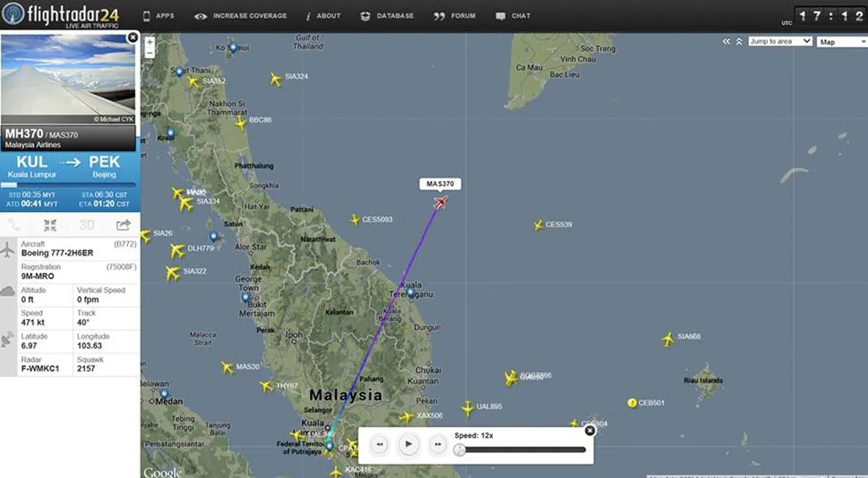This screenshot has height=478, width=868.
Task: Select the CES539 plane on the map
Action: coord(538,225)
